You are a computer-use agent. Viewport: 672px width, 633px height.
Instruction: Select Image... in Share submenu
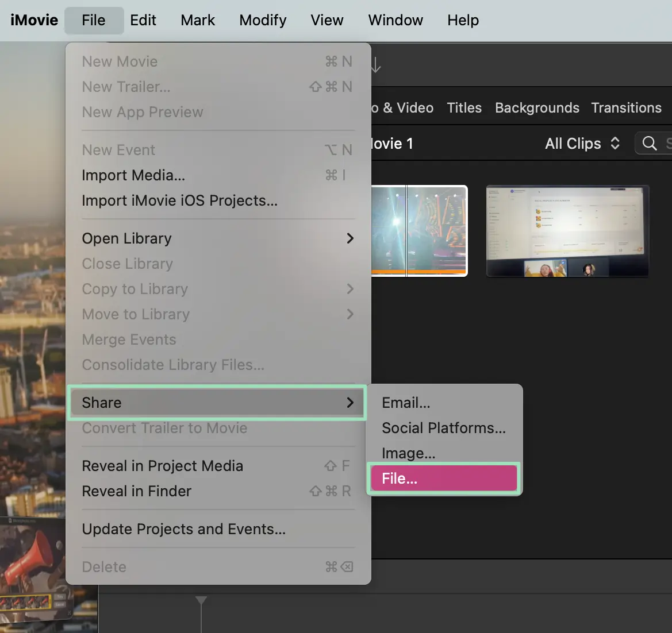(x=444, y=453)
